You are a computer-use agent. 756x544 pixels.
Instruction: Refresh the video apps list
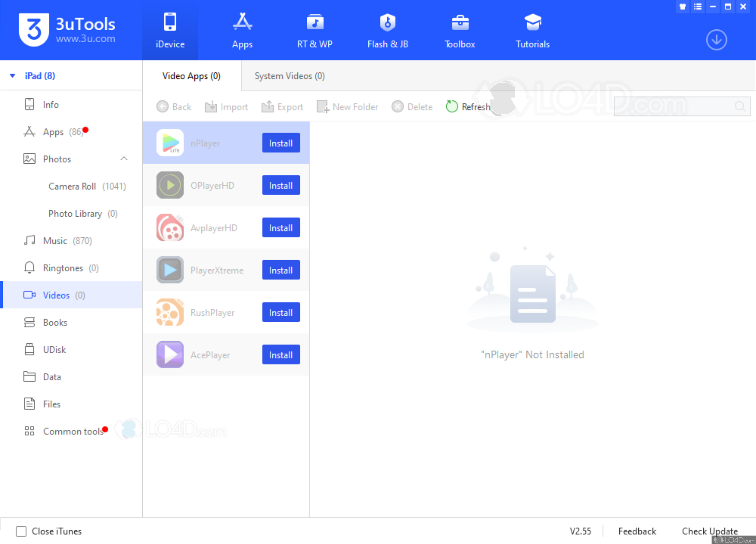pos(468,107)
